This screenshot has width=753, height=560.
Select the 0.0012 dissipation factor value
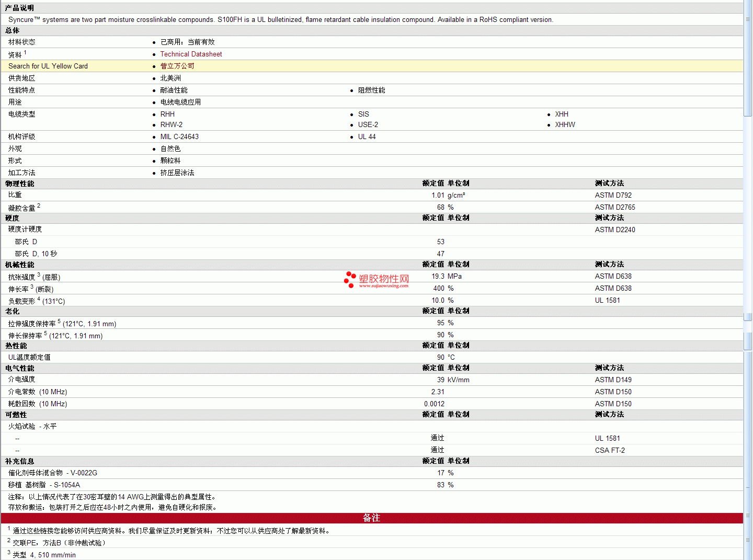point(435,404)
